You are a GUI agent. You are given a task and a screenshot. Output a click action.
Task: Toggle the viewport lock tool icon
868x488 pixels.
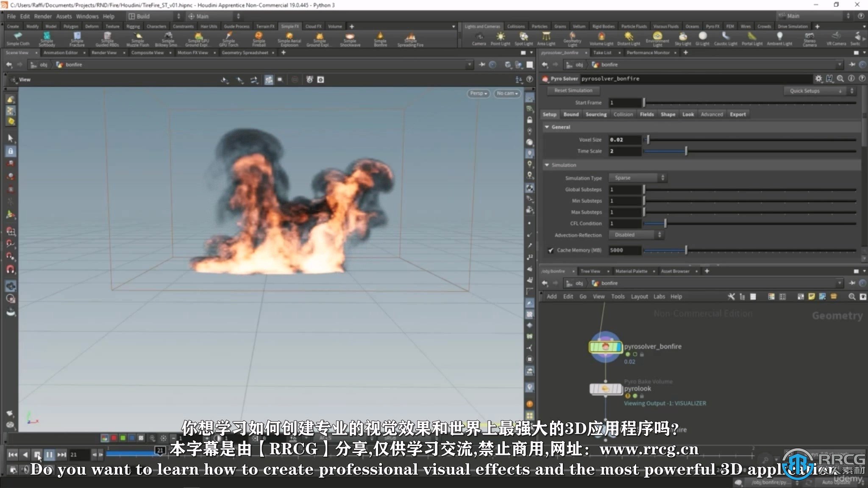tap(11, 151)
